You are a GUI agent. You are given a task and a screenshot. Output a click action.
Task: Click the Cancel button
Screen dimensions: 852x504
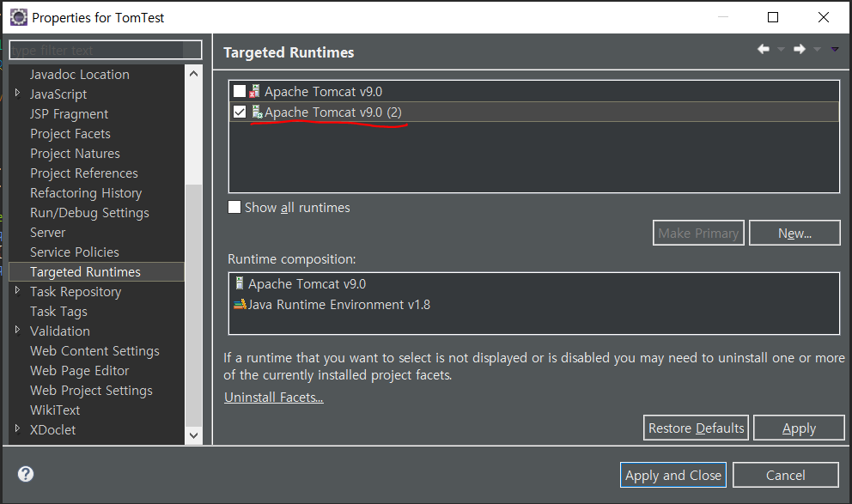pyautogui.click(x=785, y=475)
